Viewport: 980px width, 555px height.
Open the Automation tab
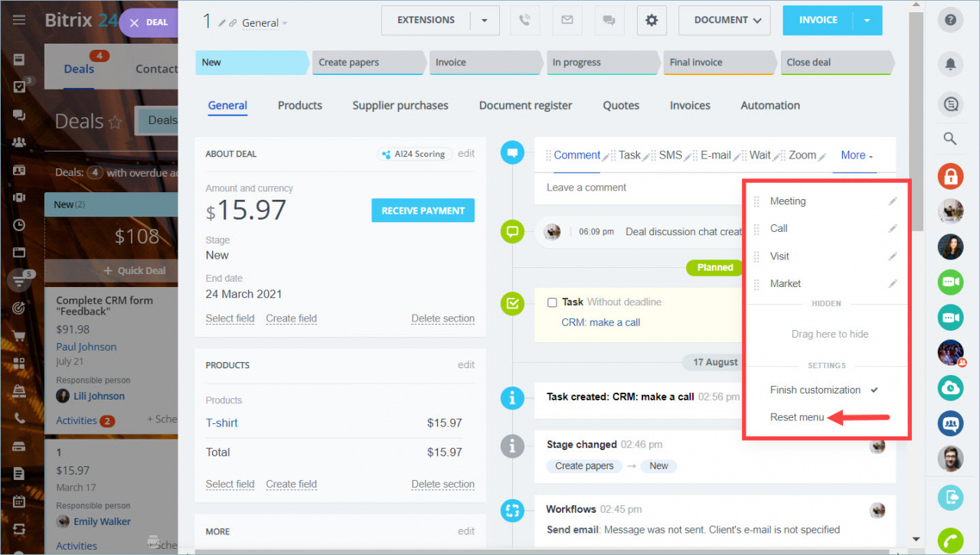pos(770,106)
